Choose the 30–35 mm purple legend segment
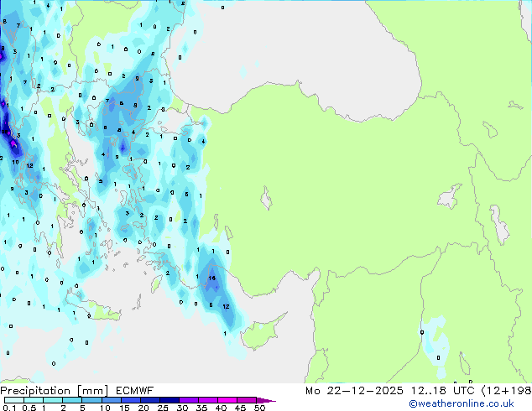532x411 pixels. (189, 400)
